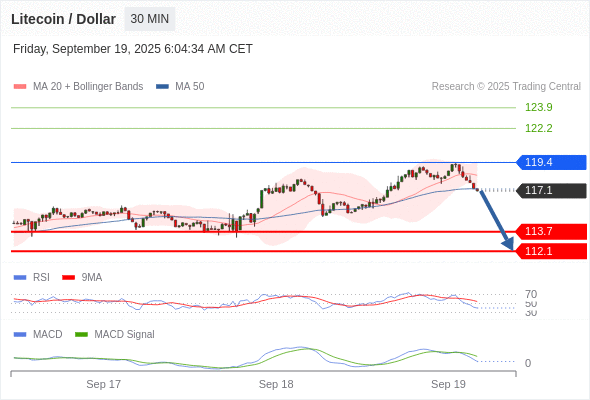Click the 113.7 red support tag
Image resolution: width=590 pixels, height=400 pixels.
pos(551,231)
